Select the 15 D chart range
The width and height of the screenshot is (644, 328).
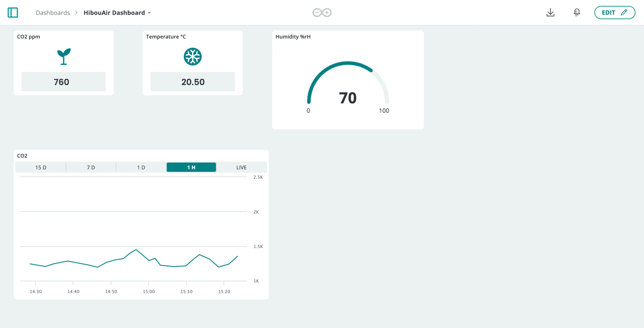[41, 167]
